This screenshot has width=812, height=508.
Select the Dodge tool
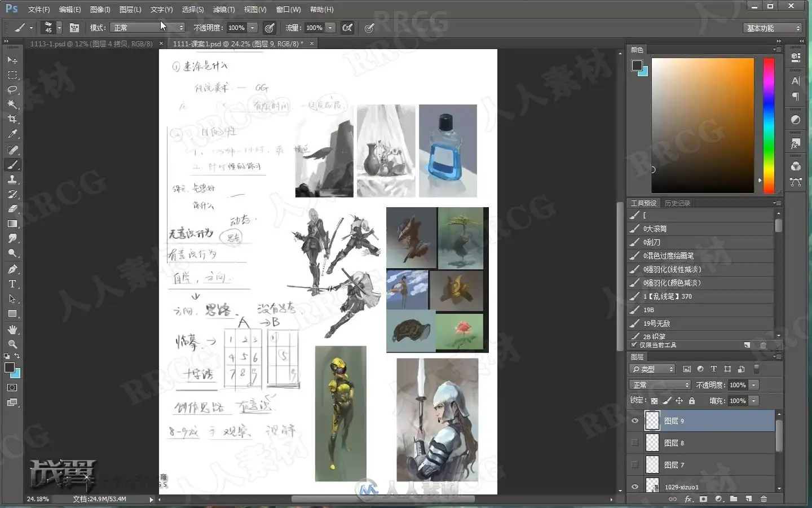coord(12,253)
